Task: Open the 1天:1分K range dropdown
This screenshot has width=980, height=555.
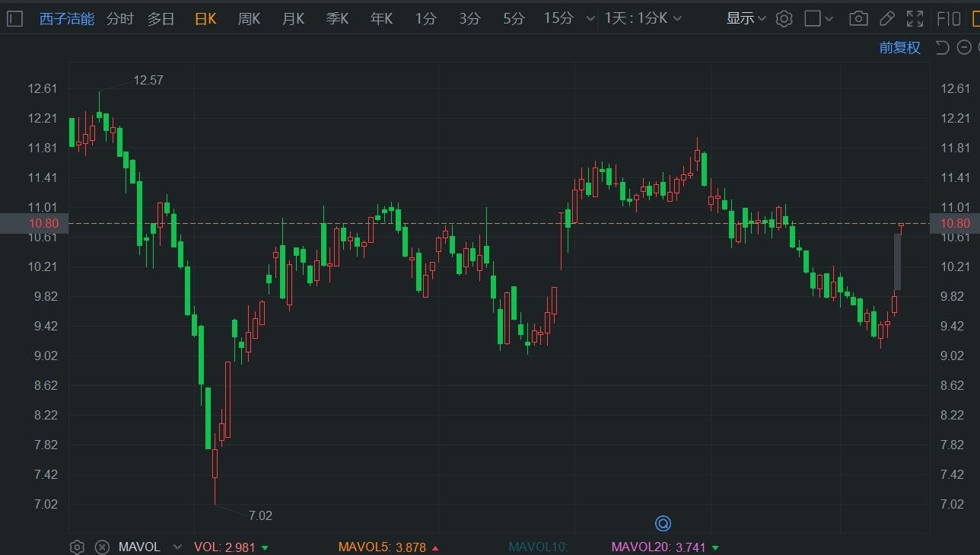Action: coord(643,19)
